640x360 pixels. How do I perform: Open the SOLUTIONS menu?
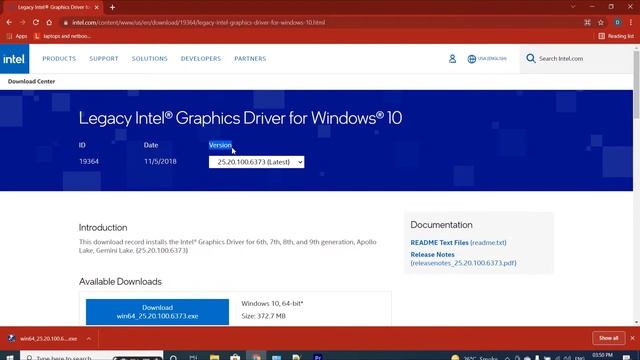[149, 59]
